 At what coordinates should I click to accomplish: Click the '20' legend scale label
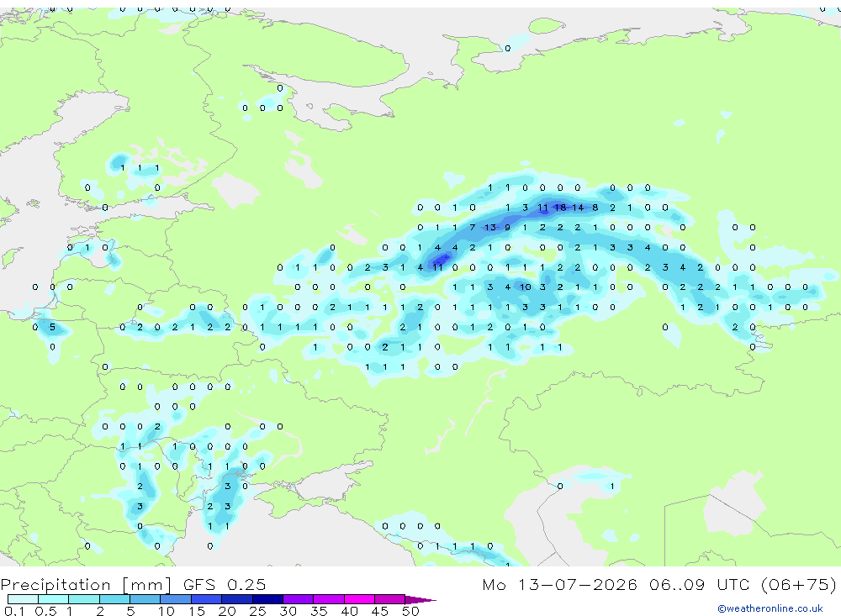[x=227, y=611]
